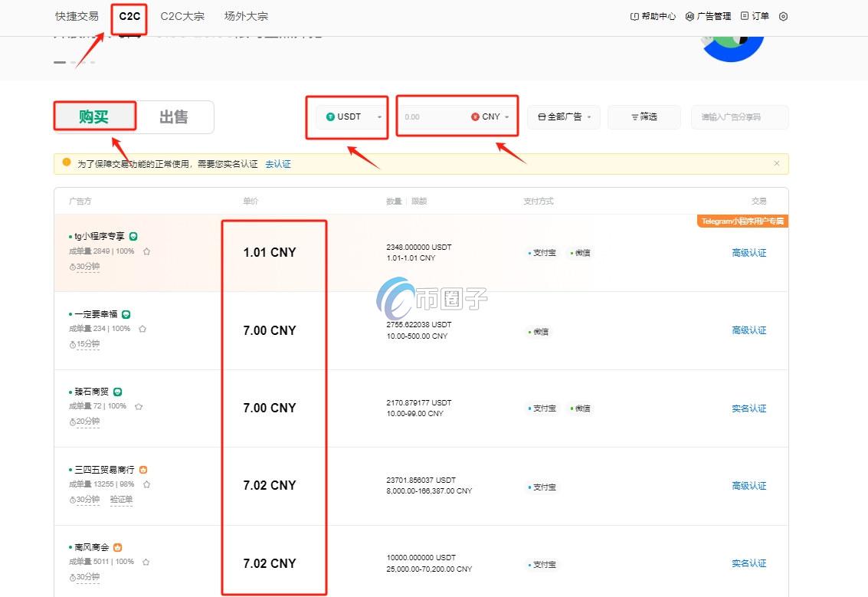Select the 出售 sell tab
Screen dimensions: 868x597
[175, 116]
